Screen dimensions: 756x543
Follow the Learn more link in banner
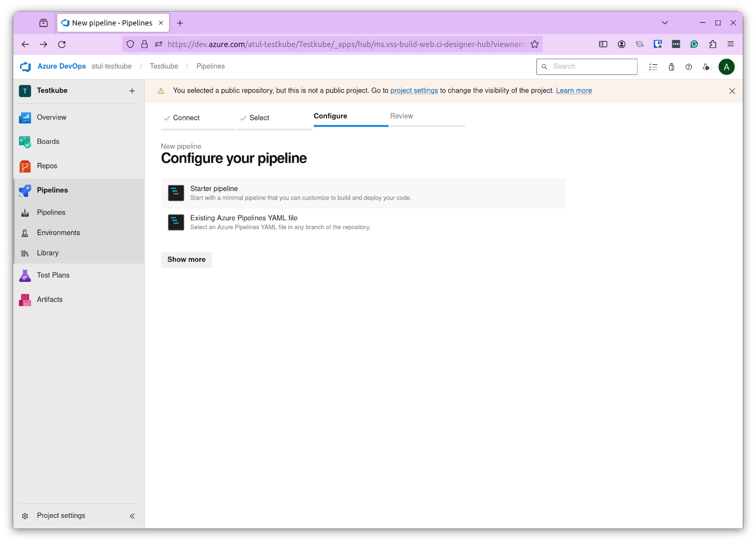(574, 91)
